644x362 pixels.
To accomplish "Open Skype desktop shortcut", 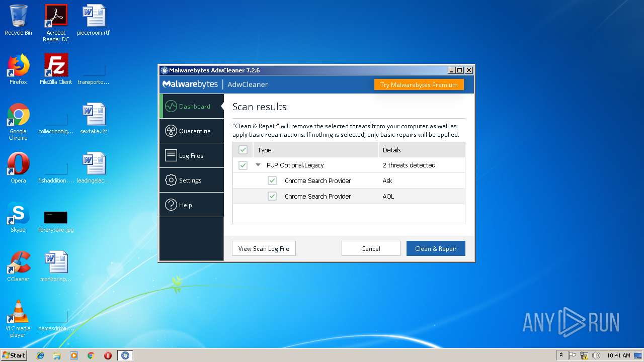I will coord(18,217).
